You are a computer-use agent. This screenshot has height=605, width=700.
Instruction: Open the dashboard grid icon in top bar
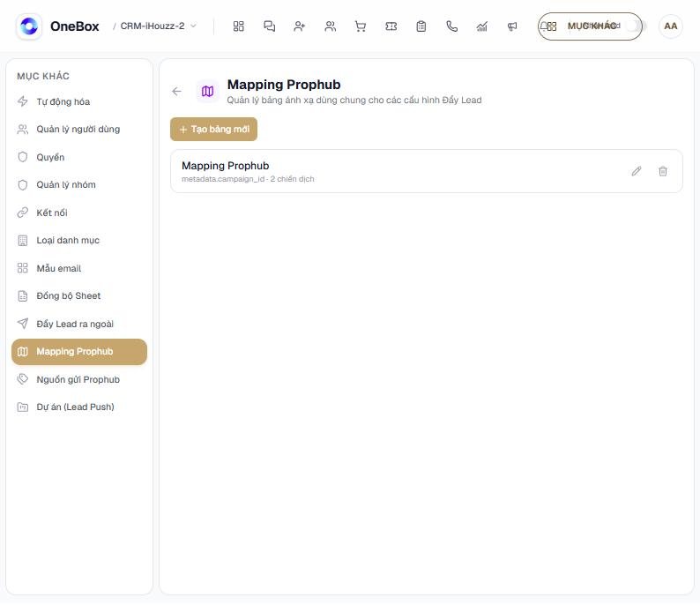(x=238, y=26)
